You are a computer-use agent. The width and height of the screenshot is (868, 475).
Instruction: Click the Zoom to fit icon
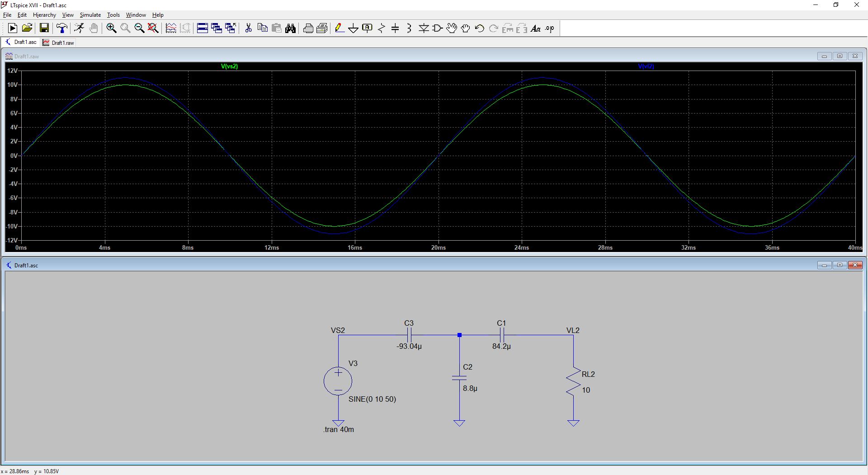tap(153, 28)
